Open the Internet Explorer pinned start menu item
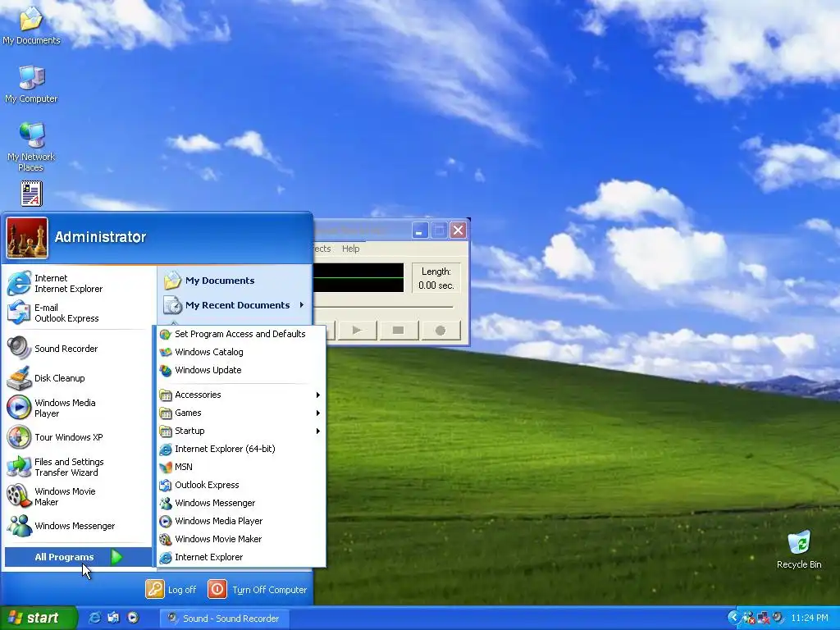840x630 pixels. click(78, 283)
